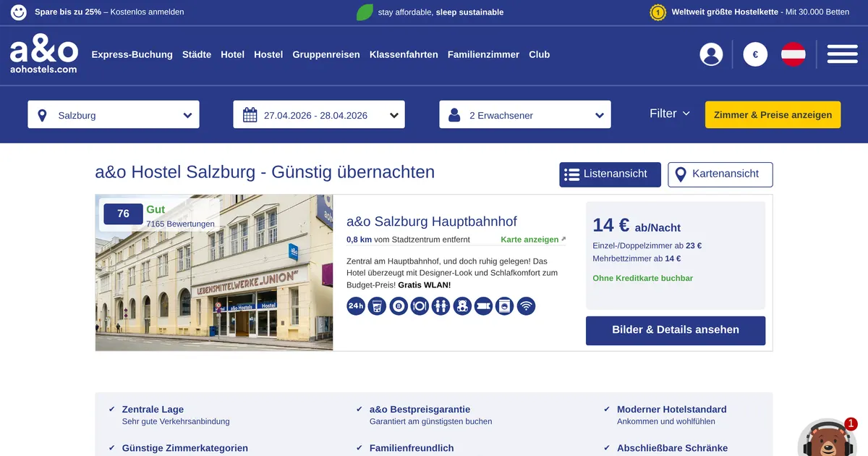Click the 24h reception amenity icon
The width and height of the screenshot is (868, 456).
click(x=356, y=306)
